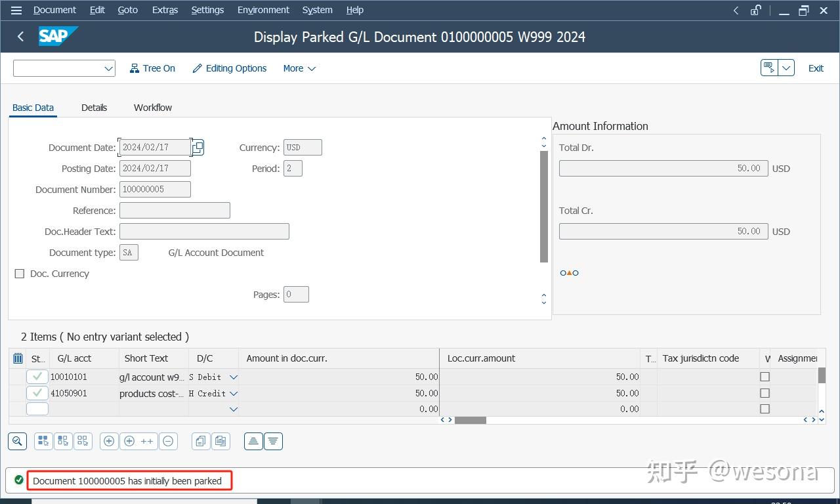The image size is (840, 504).
Task: Click the copy field content icon after copy line
Action: point(220,441)
